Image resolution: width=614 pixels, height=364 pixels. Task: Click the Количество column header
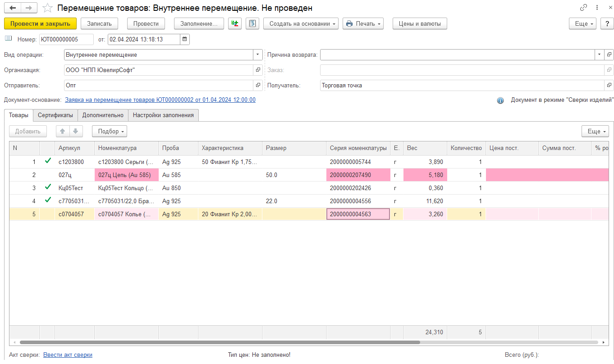point(466,148)
